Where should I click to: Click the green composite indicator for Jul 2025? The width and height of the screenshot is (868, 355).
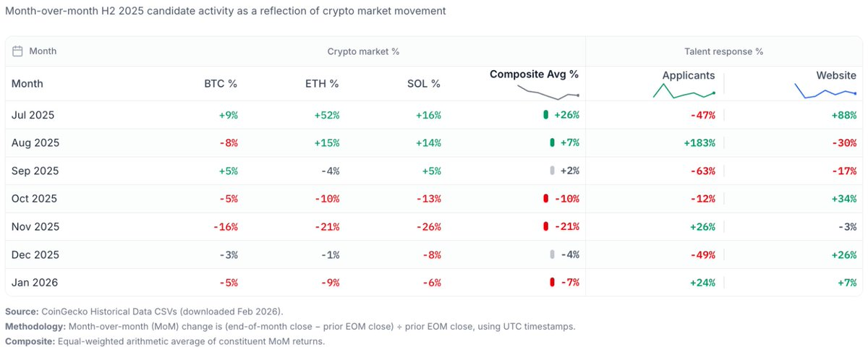click(545, 115)
